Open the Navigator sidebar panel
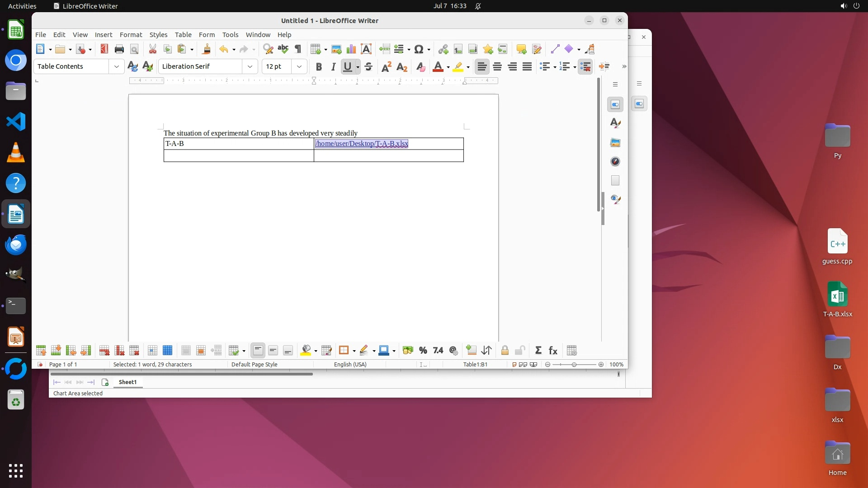Screen dimensions: 868x488 click(x=615, y=162)
